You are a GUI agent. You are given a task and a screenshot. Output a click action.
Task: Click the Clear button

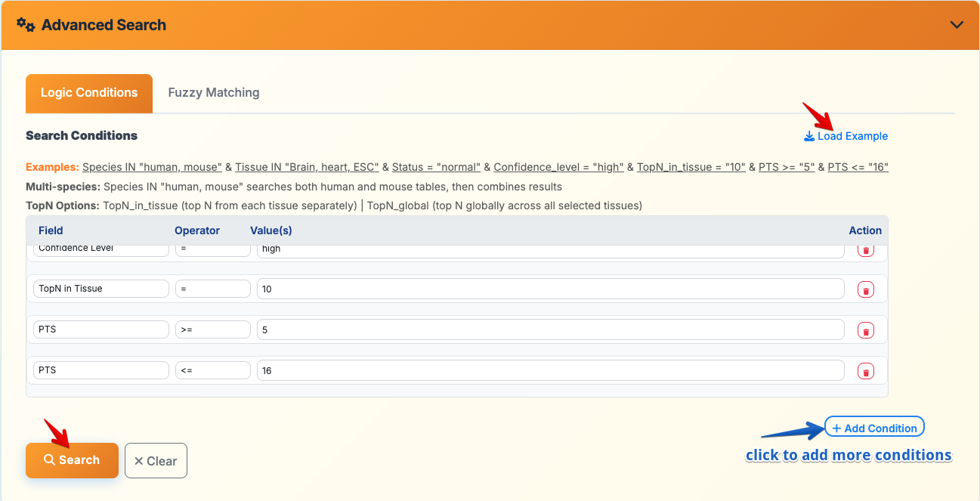pyautogui.click(x=156, y=461)
